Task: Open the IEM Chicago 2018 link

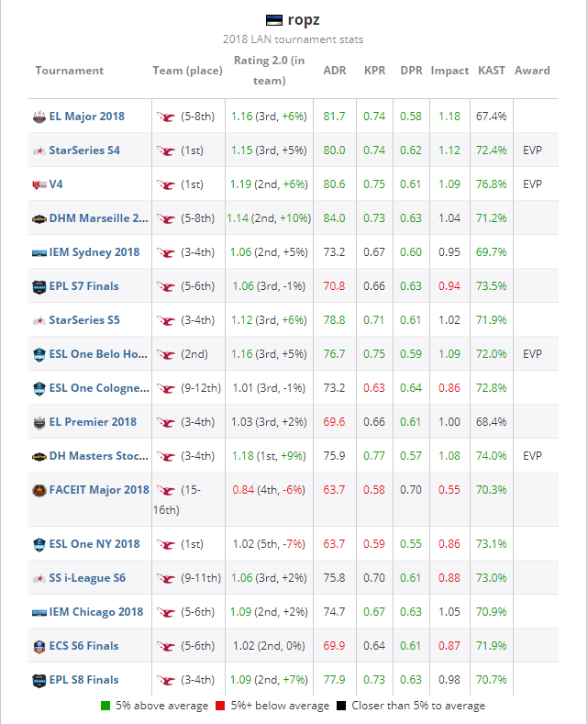Action: point(96,612)
